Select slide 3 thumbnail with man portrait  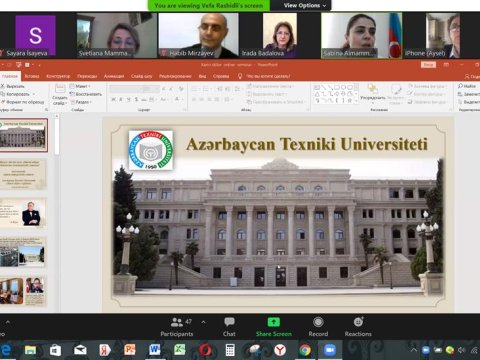point(23,213)
